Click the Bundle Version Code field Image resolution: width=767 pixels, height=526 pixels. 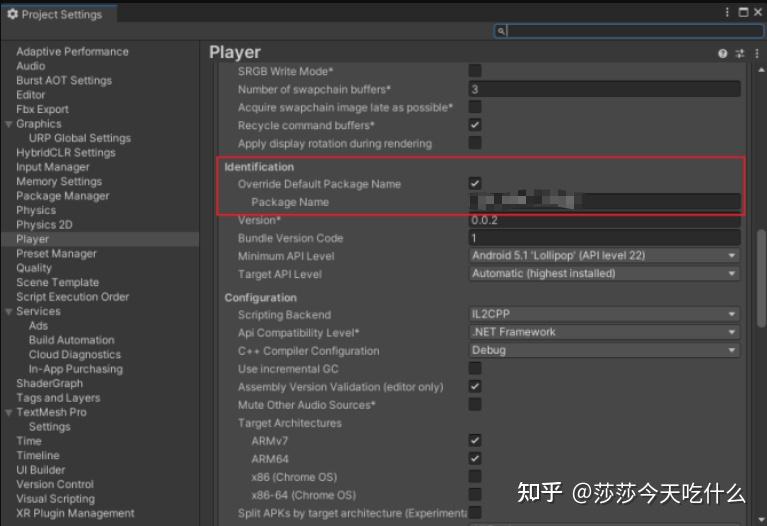pyautogui.click(x=604, y=238)
